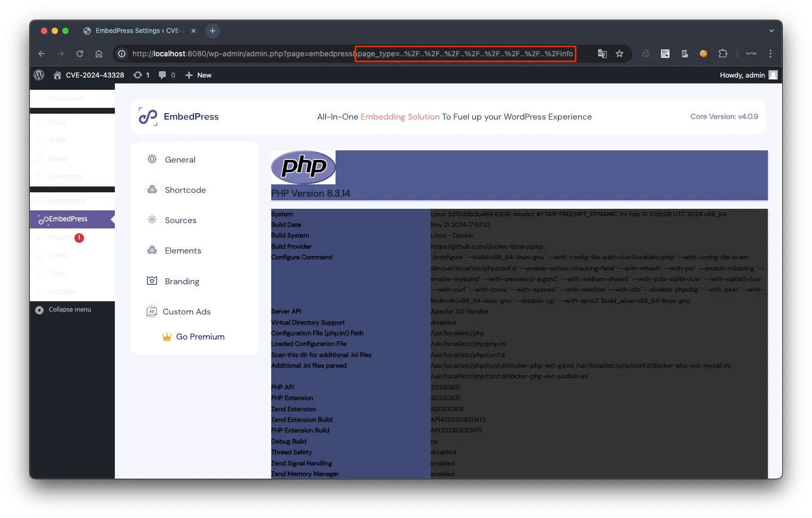This screenshot has width=812, height=518.
Task: Open Posts in the WordPress sidebar
Action: pos(72,122)
